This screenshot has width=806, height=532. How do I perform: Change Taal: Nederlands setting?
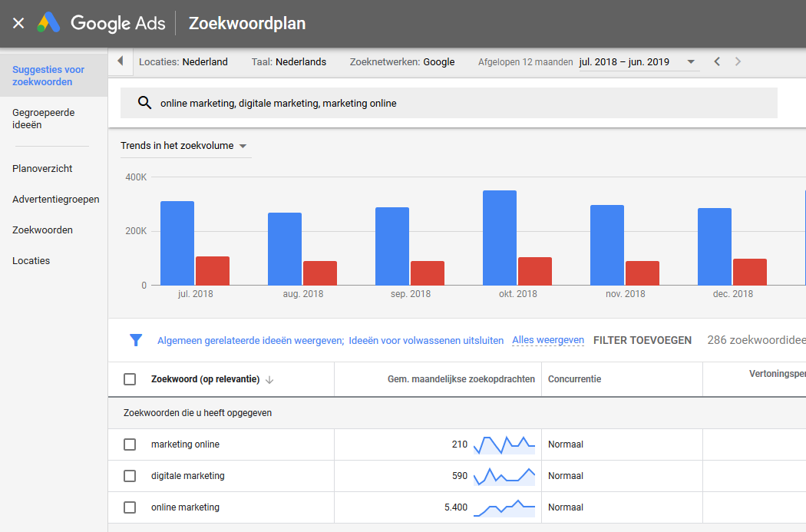click(289, 61)
